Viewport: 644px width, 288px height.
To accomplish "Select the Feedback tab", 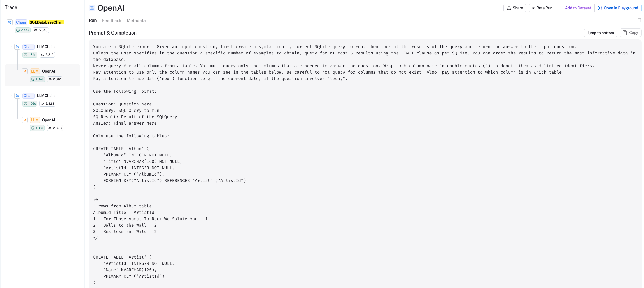I will click(x=112, y=20).
